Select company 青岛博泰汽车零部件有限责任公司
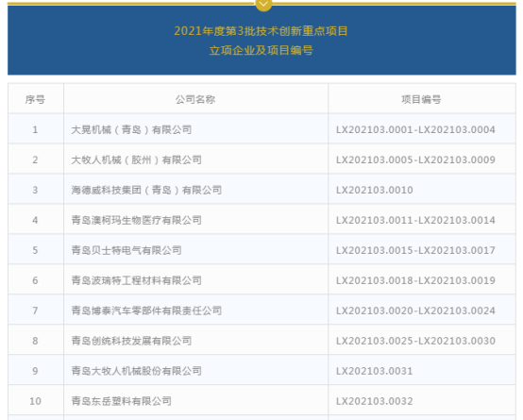Screen dimensions: 523x420 coord(146,311)
